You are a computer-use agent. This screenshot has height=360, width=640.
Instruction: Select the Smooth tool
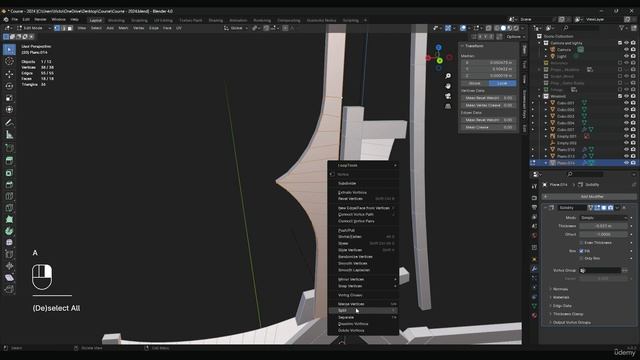pos(9,242)
